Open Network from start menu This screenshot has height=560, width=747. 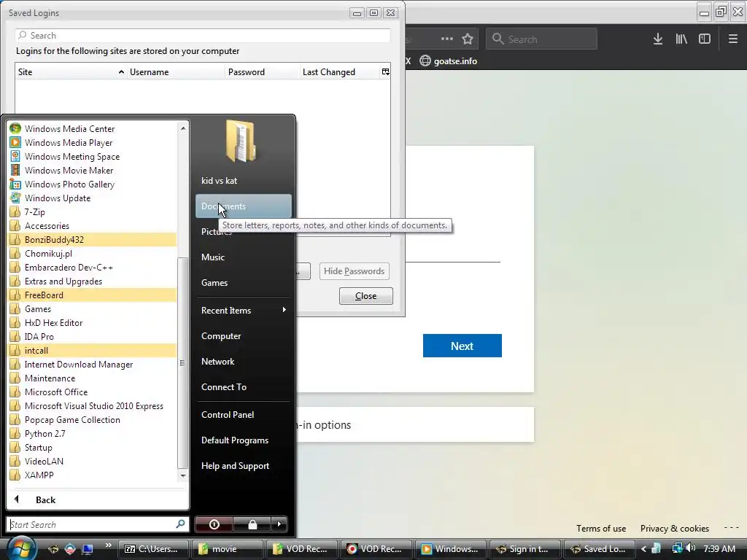click(x=244, y=362)
